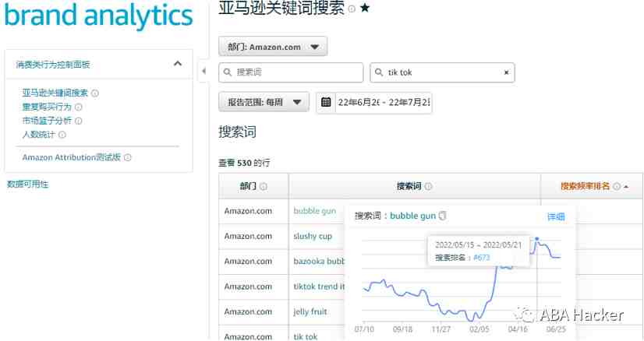Click bubble gun search term in table
644x341 pixels.
[x=315, y=211]
